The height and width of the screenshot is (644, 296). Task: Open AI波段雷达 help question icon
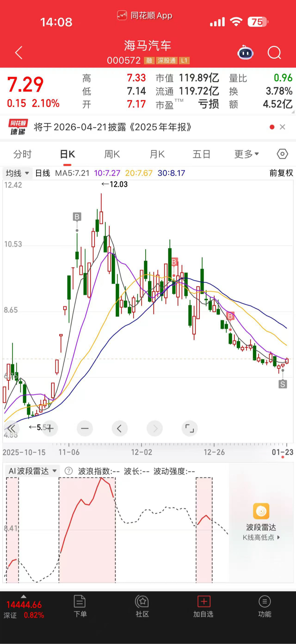(69, 471)
